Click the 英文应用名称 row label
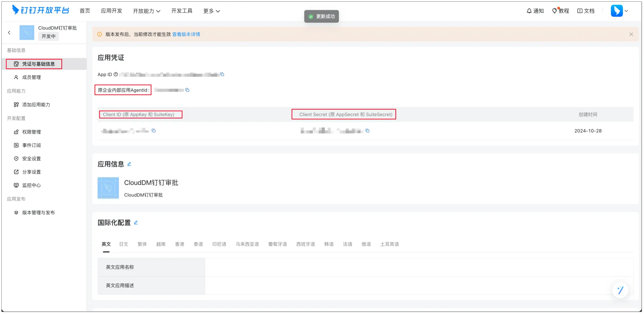Viewport: 644px width, 314px height. pos(120,267)
